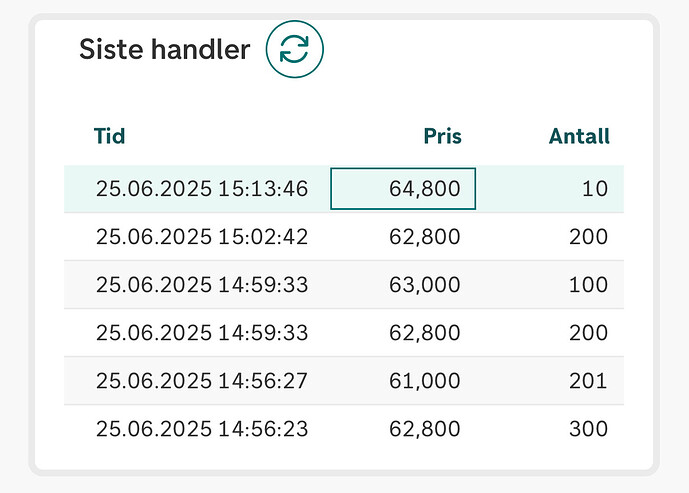
Task: Click the price 62,800 below 63,000
Action: [424, 333]
